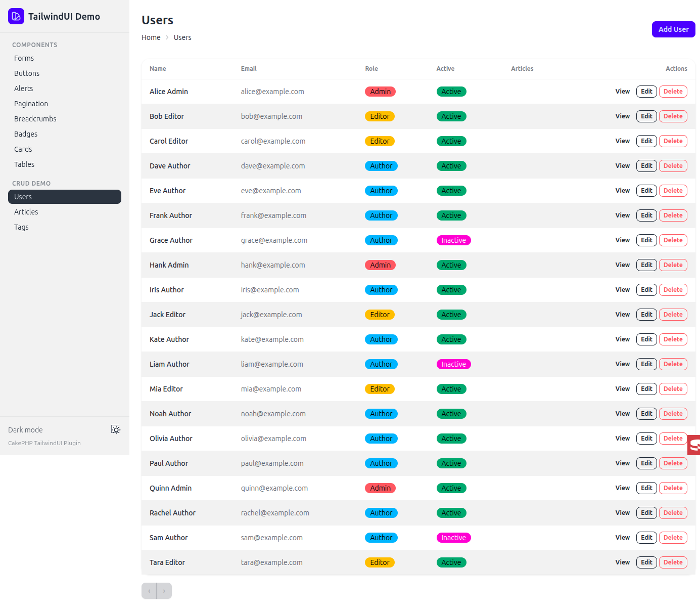Sort the table by Name column

158,69
